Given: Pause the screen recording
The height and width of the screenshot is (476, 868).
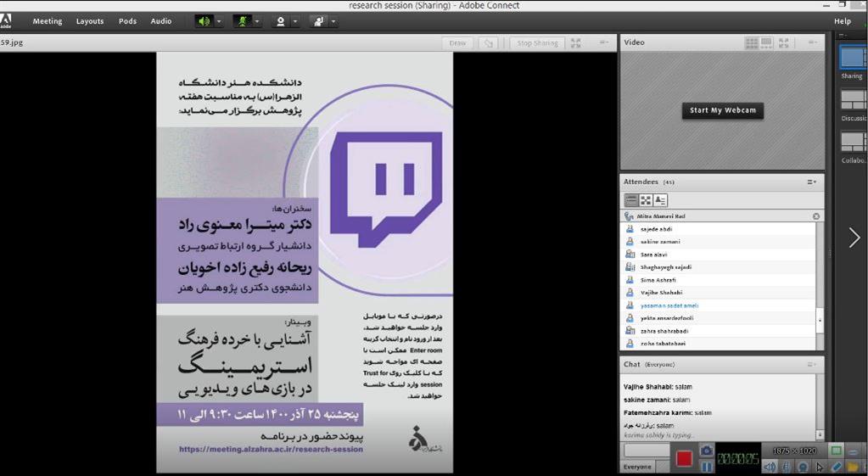Looking at the screenshot, I should coord(706,467).
